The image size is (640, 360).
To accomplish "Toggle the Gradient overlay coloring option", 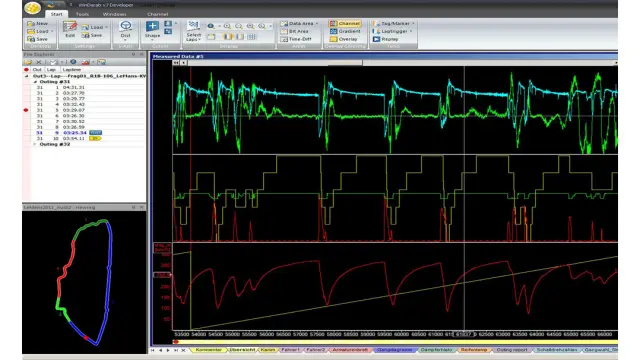I will (x=345, y=31).
